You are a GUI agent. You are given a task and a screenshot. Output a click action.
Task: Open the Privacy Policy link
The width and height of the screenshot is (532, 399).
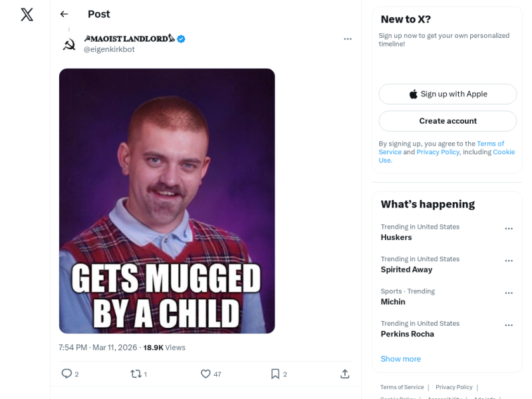438,152
